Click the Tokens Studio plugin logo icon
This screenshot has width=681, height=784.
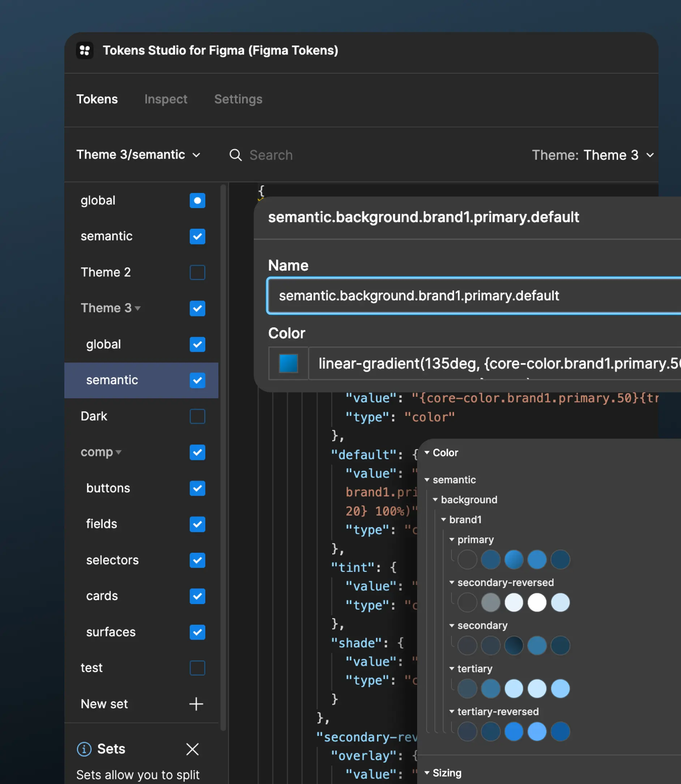point(85,50)
